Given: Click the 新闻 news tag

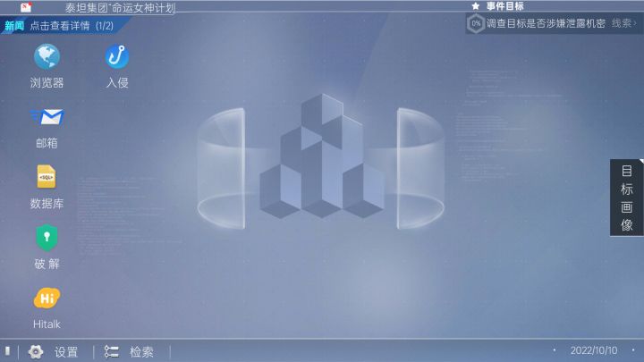Looking at the screenshot, I should (14, 26).
